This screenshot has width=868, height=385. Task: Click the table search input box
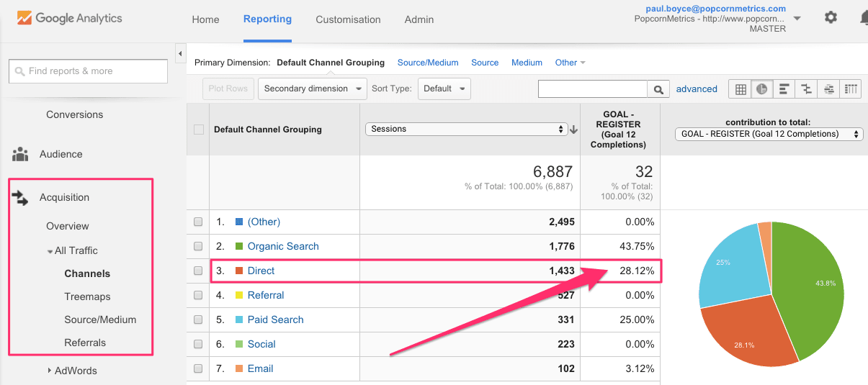point(593,89)
